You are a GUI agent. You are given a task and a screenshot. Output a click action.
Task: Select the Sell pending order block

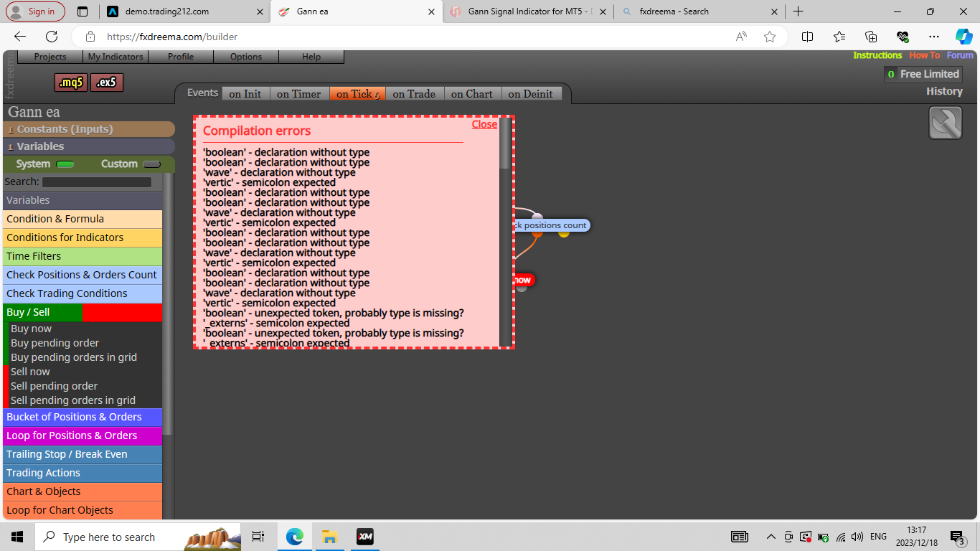[x=55, y=386]
